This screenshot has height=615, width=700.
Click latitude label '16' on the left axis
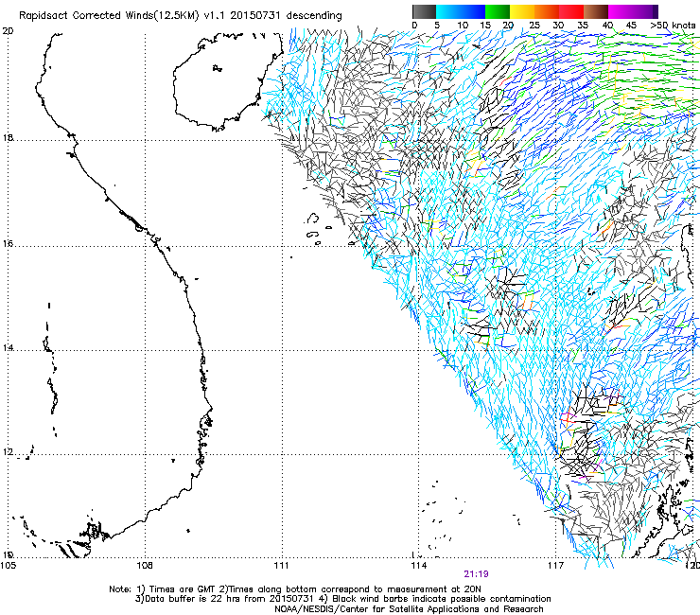(8, 243)
